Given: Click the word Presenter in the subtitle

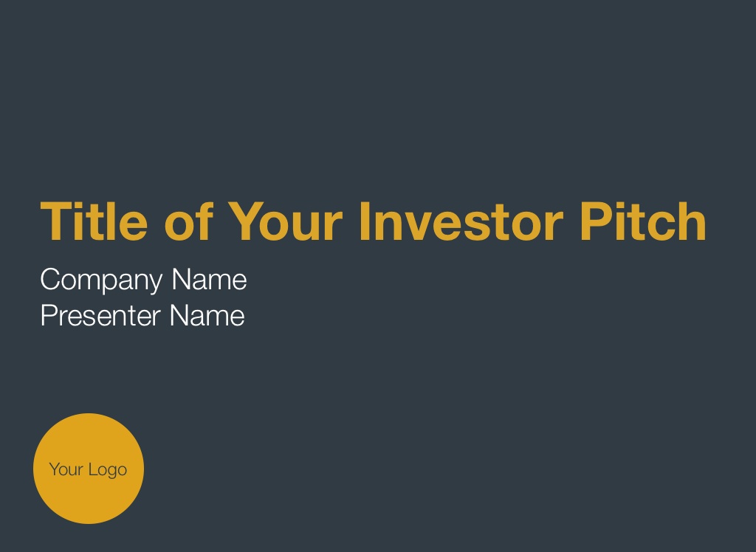Looking at the screenshot, I should tap(100, 316).
